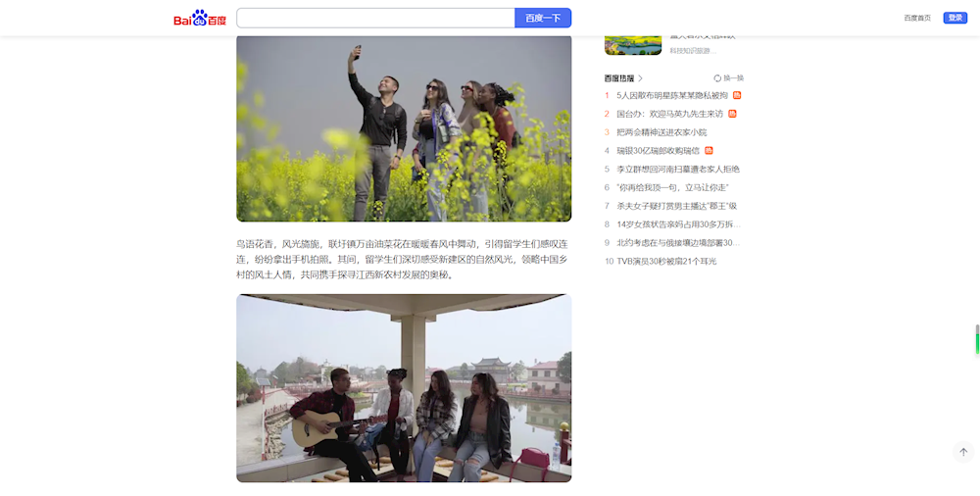Click the Baidu logo
The image size is (980, 496).
(x=200, y=19)
